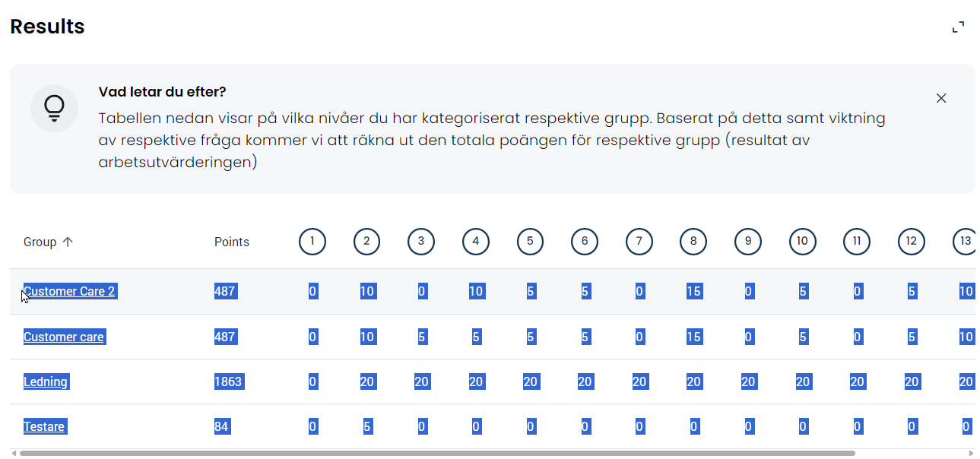Select question circle number 5
The width and height of the screenshot is (980, 459).
coord(530,242)
